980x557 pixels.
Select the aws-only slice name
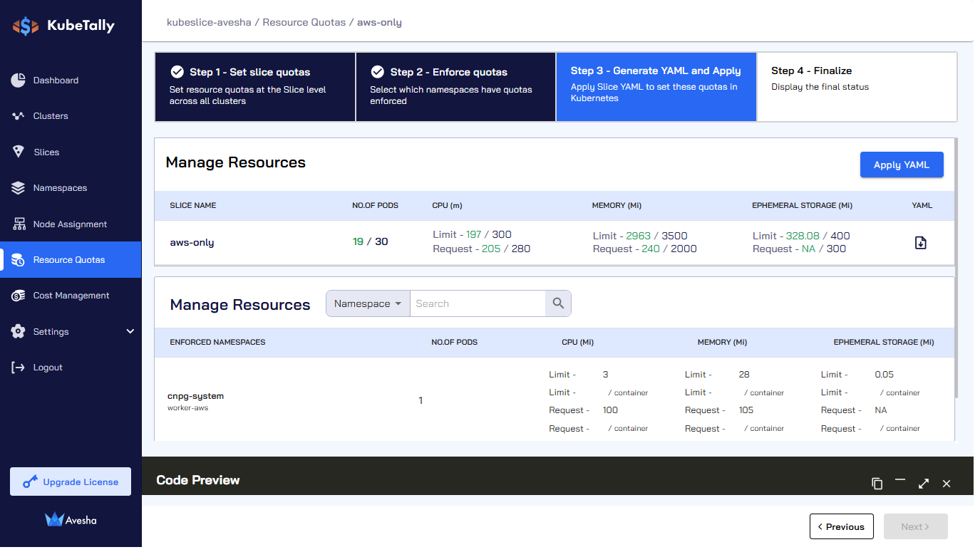click(192, 242)
